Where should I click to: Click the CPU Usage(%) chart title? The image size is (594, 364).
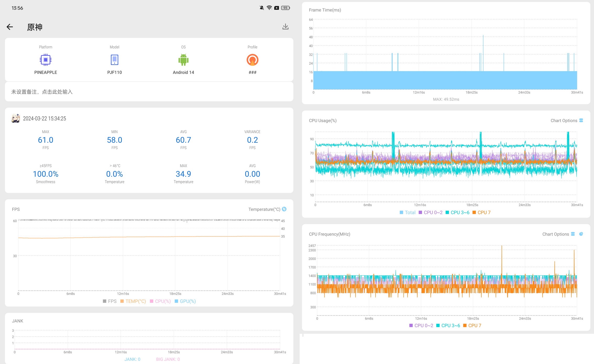(x=322, y=121)
